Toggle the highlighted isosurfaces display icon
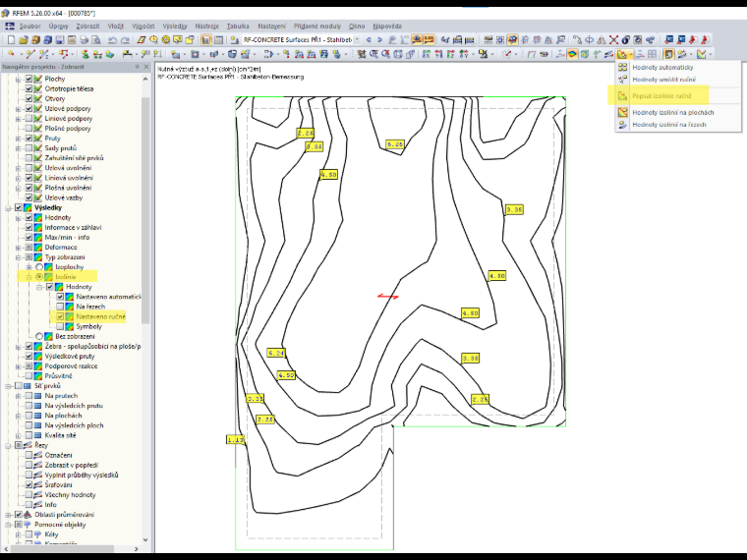The width and height of the screenshot is (747, 560). 572,54
